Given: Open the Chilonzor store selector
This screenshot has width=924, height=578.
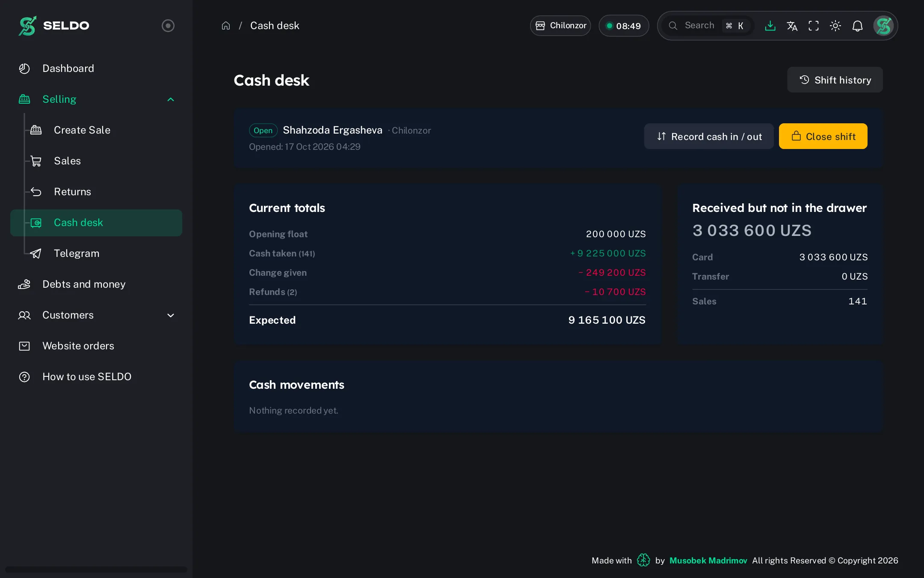Looking at the screenshot, I should 560,26.
